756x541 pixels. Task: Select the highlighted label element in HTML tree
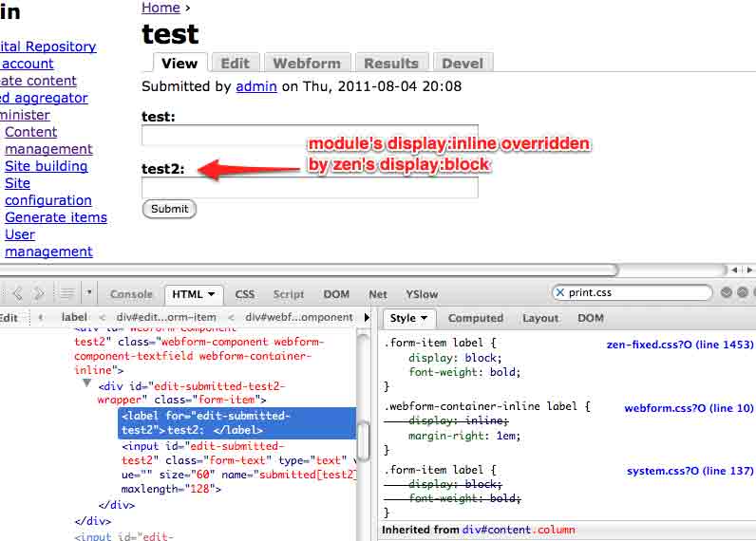(x=237, y=423)
